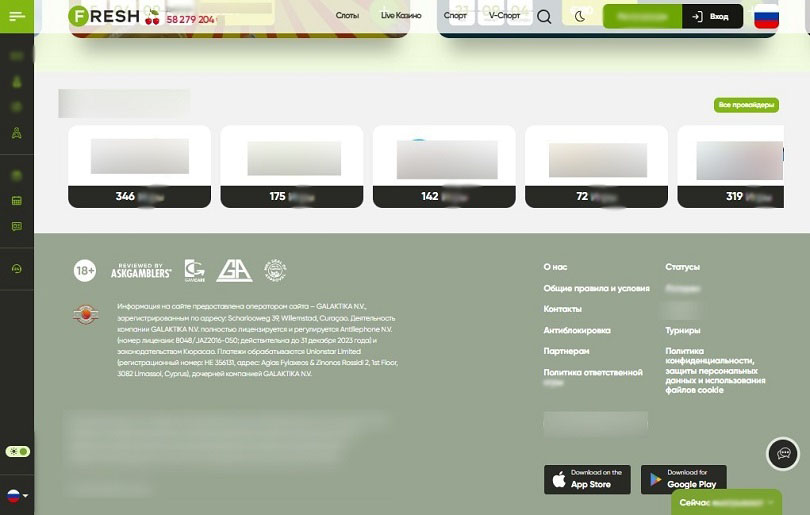Open the Турниры footer link
Viewport: 810px width, 515px height.
[683, 330]
